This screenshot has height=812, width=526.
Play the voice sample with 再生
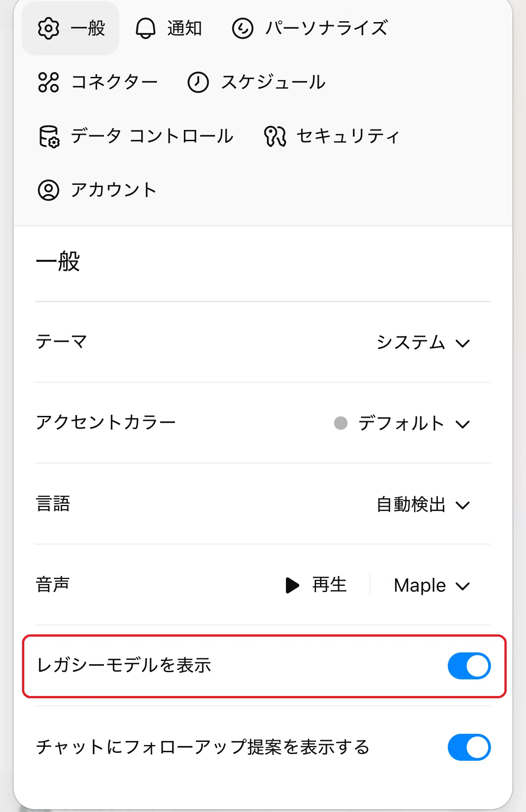pyautogui.click(x=316, y=585)
